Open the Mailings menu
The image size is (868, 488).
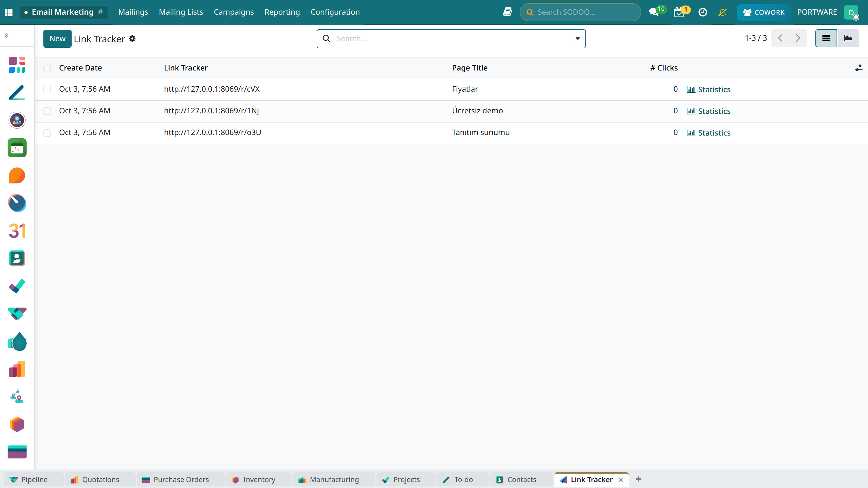[133, 12]
